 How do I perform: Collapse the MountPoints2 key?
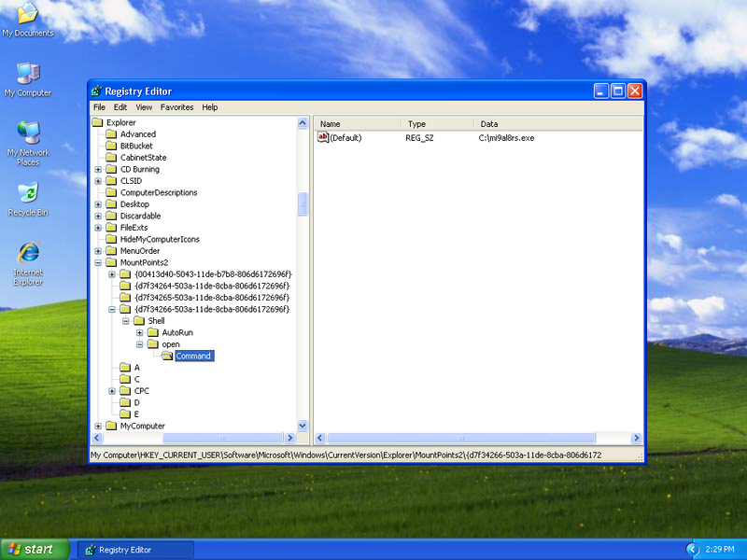(x=98, y=263)
